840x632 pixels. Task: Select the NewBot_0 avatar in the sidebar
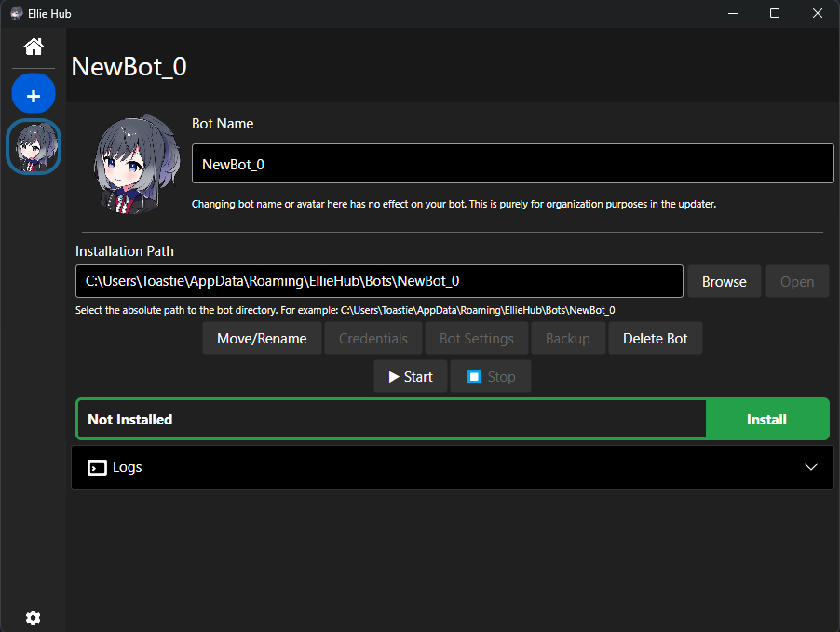[34, 146]
